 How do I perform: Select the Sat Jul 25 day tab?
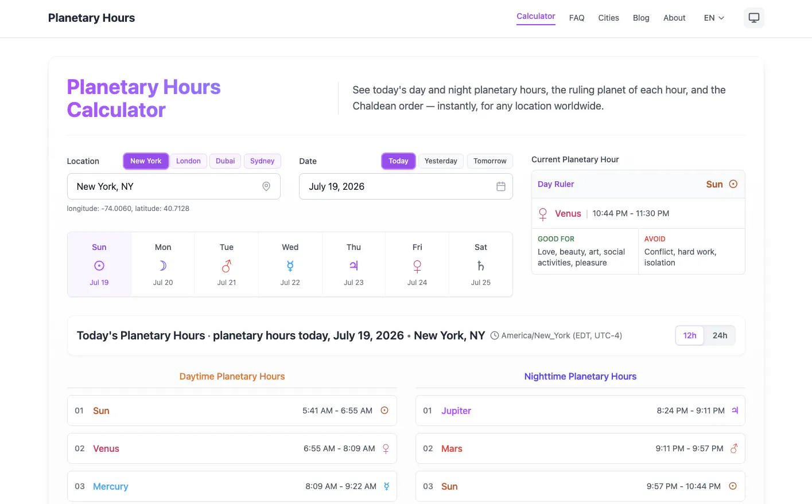pos(481,264)
